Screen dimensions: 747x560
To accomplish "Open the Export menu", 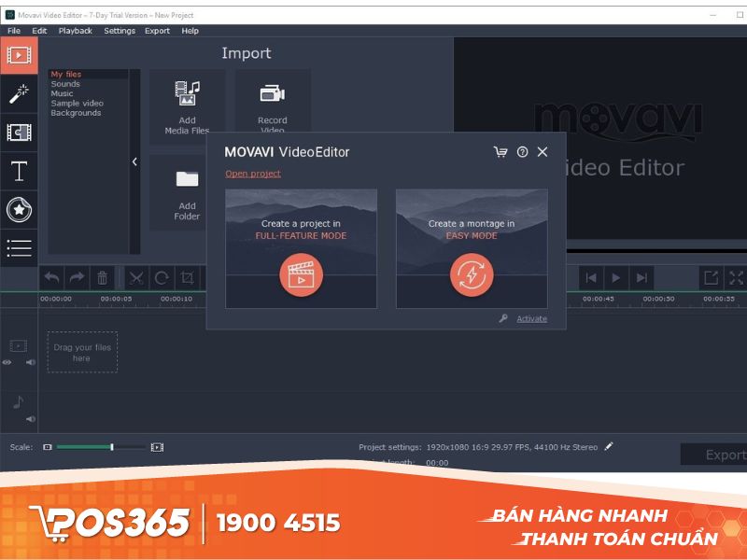I will 157,31.
